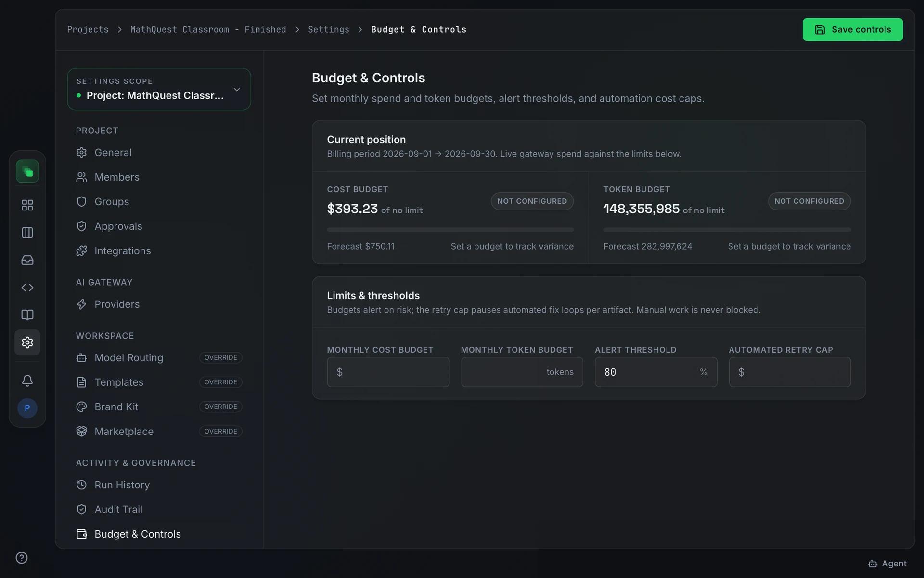924x578 pixels.
Task: Click the green app logo icon
Action: tap(27, 171)
